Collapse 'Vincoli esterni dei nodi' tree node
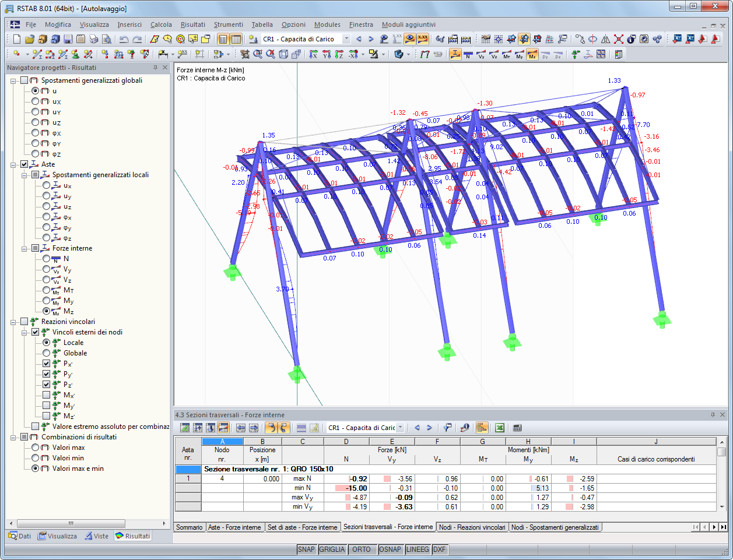Image resolution: width=733 pixels, height=560 pixels. tap(24, 332)
